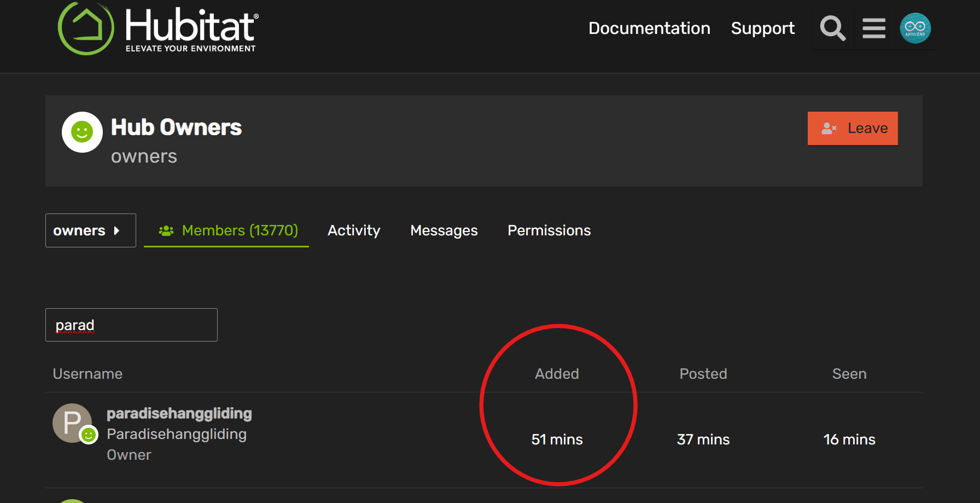Switch to the Messages tab

coord(444,230)
